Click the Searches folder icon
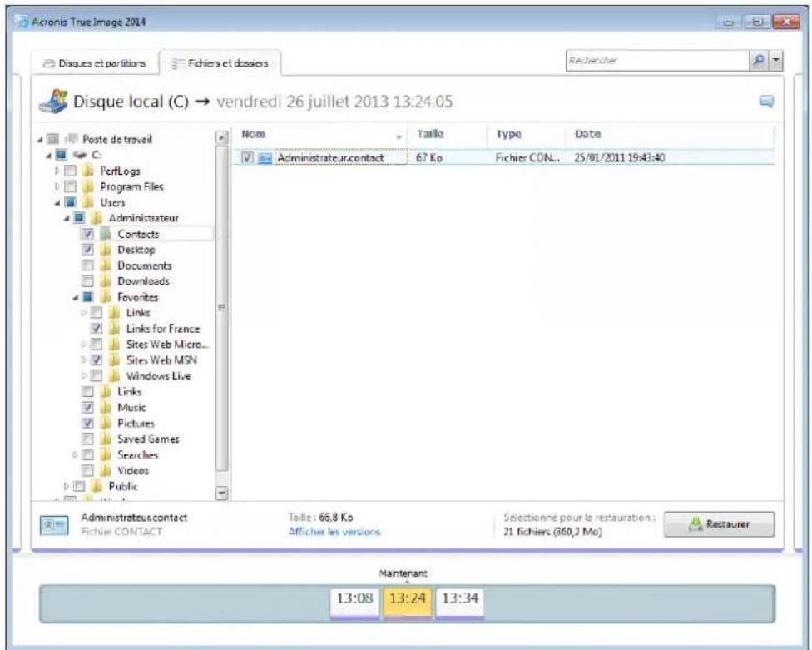The image size is (812, 650). click(106, 454)
